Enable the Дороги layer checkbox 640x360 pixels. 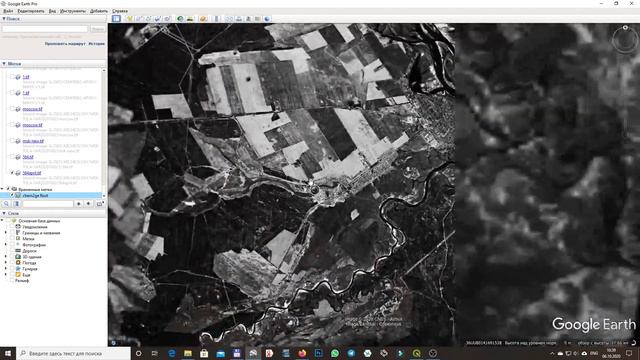click(12, 251)
